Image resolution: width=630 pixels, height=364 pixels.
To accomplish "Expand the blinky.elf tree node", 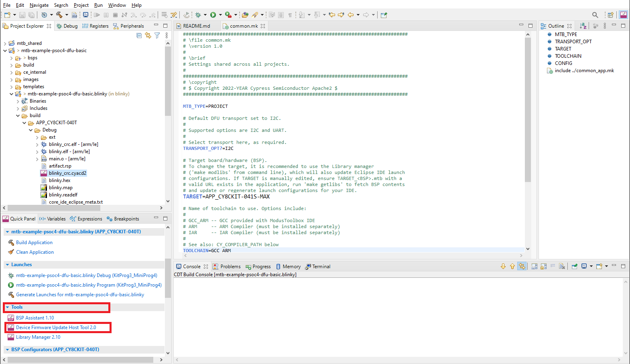I will (x=37, y=152).
